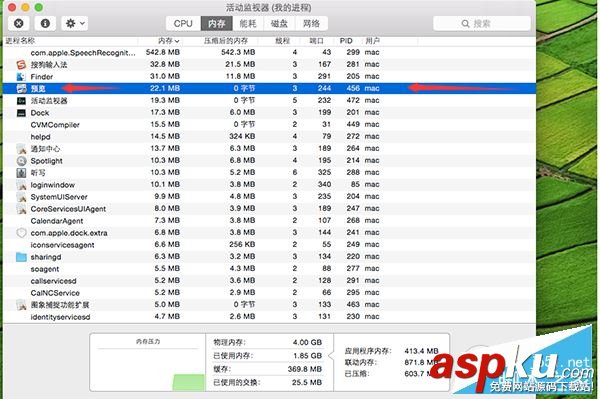Select the iconservicesagent process row
Screen dimensions: 600x399
(x=269, y=245)
